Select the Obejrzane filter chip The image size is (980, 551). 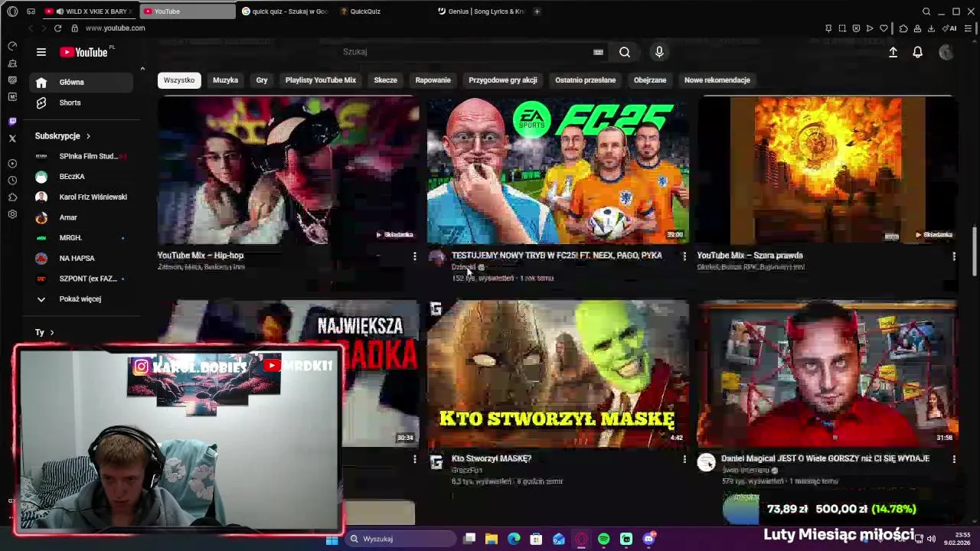[650, 80]
